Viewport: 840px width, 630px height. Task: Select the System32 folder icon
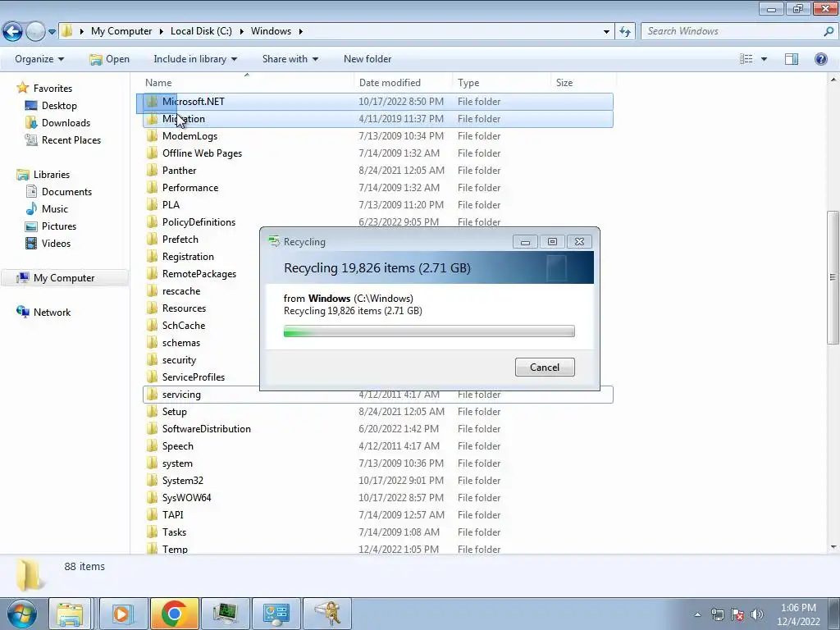(x=153, y=481)
